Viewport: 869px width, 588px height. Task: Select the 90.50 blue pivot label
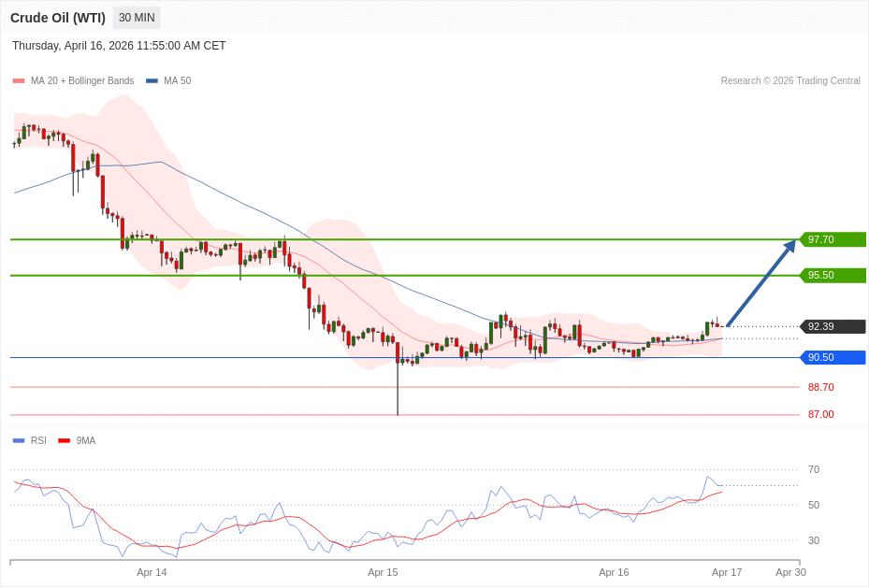coord(833,357)
